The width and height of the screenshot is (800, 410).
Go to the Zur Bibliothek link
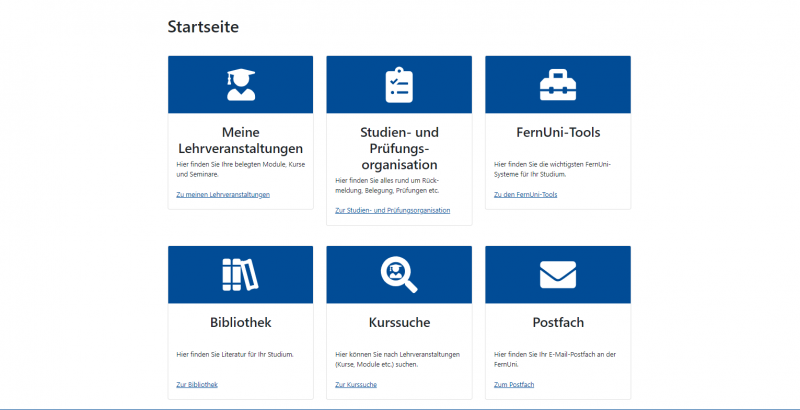pos(197,385)
